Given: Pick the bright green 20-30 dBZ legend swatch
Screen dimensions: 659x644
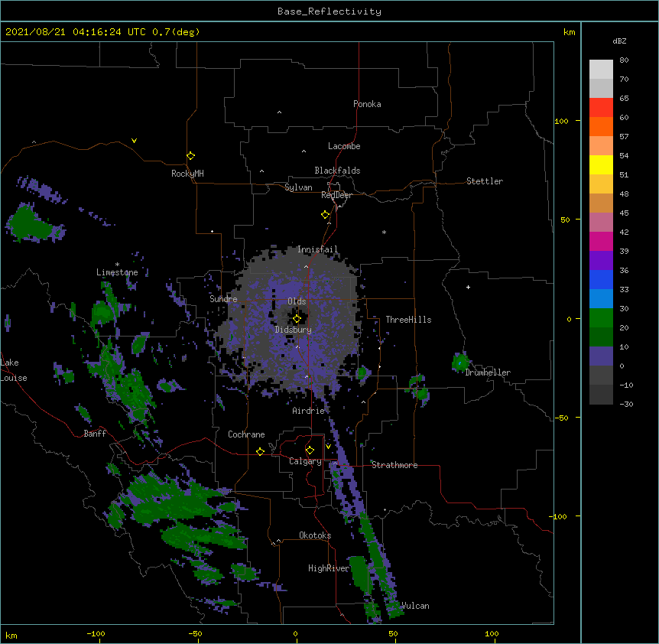Looking at the screenshot, I should [x=601, y=318].
